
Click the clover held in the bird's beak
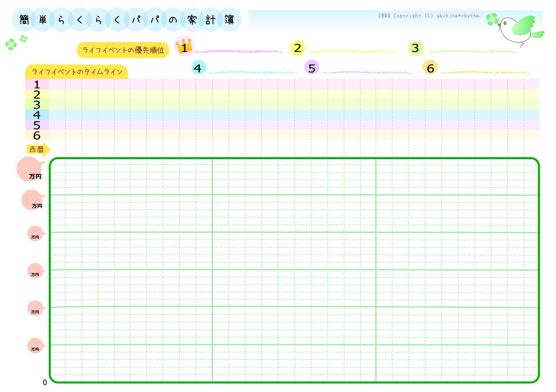pos(492,19)
